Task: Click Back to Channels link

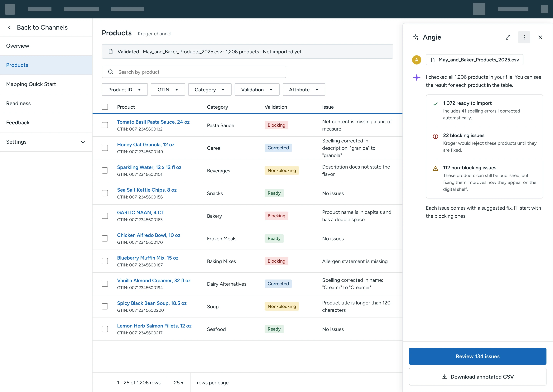Action: [x=42, y=27]
